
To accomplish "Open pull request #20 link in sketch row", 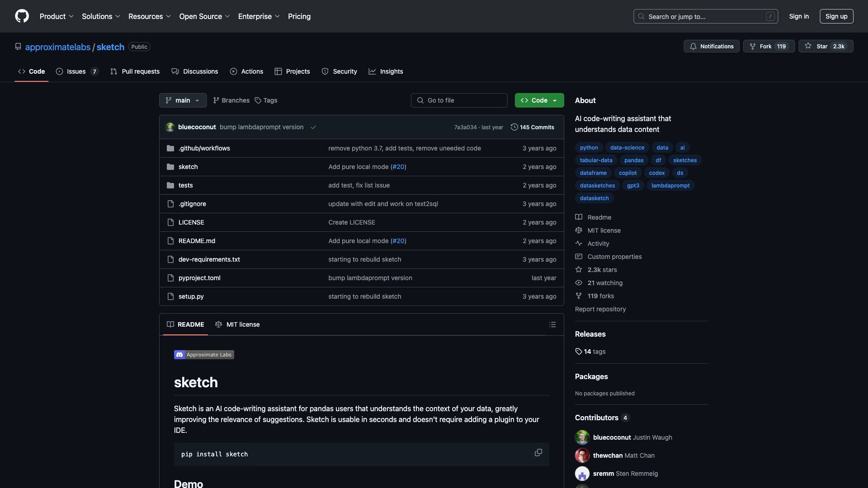I will 398,167.
